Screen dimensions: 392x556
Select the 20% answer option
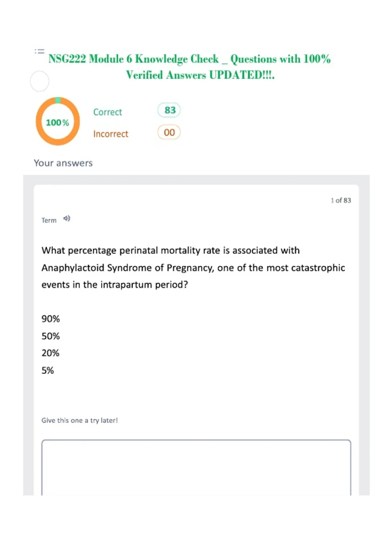[x=50, y=353]
